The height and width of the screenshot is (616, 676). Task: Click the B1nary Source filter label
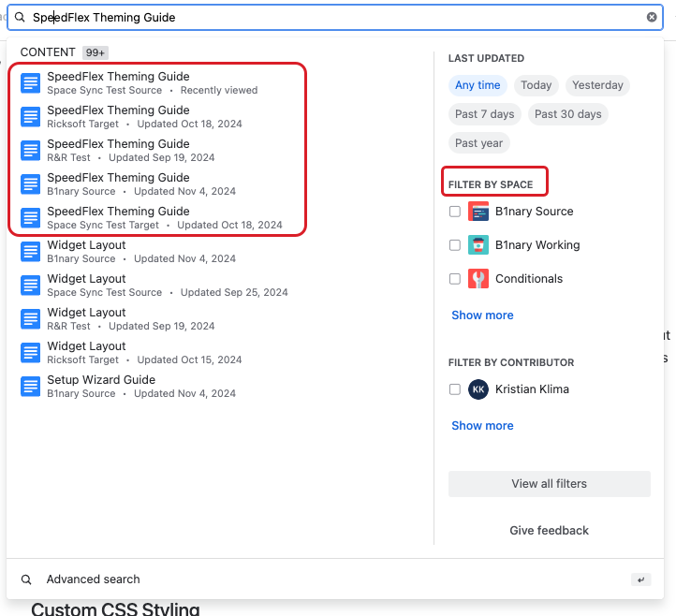click(535, 212)
